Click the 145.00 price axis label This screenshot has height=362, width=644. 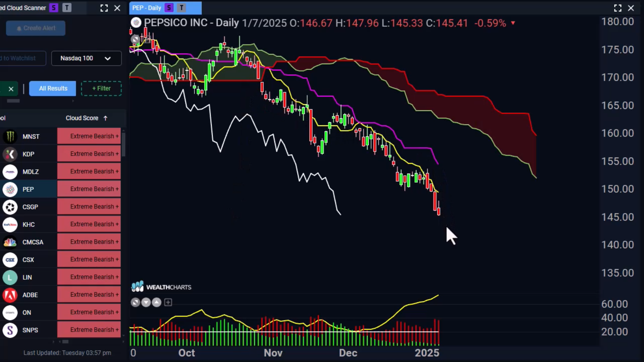pyautogui.click(x=618, y=217)
